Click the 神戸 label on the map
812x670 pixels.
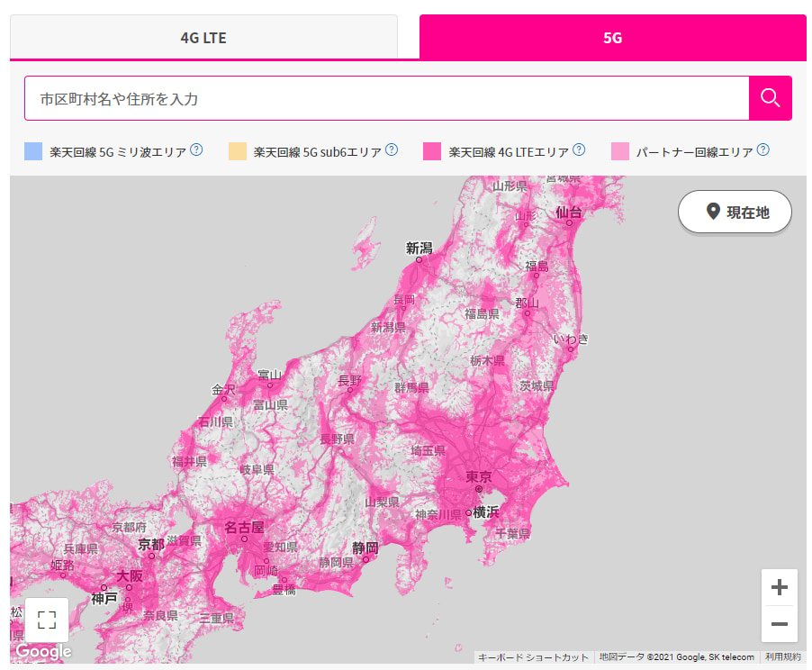point(104,599)
